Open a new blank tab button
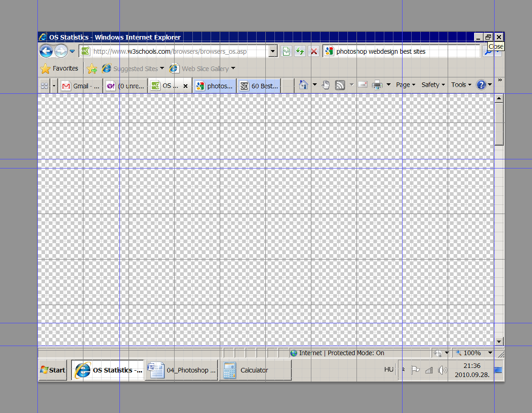The image size is (532, 413). [x=288, y=86]
